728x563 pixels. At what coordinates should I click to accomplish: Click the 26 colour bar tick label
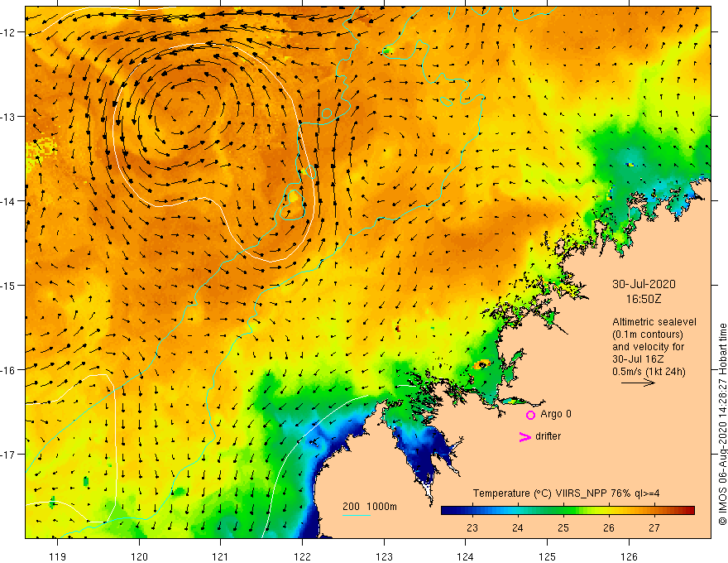click(609, 528)
